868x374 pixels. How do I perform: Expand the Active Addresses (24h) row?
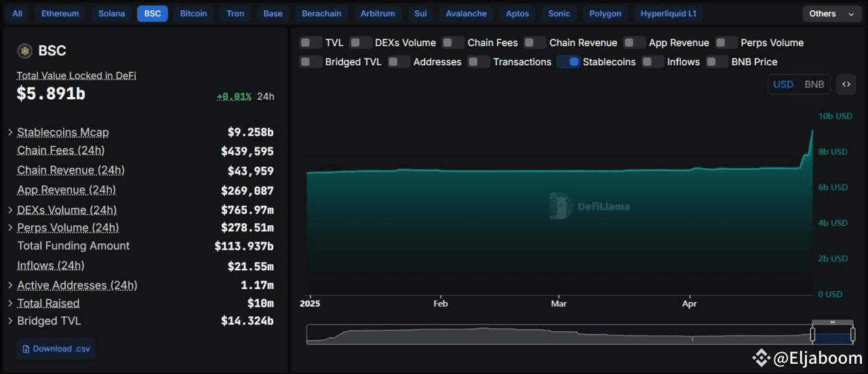10,285
